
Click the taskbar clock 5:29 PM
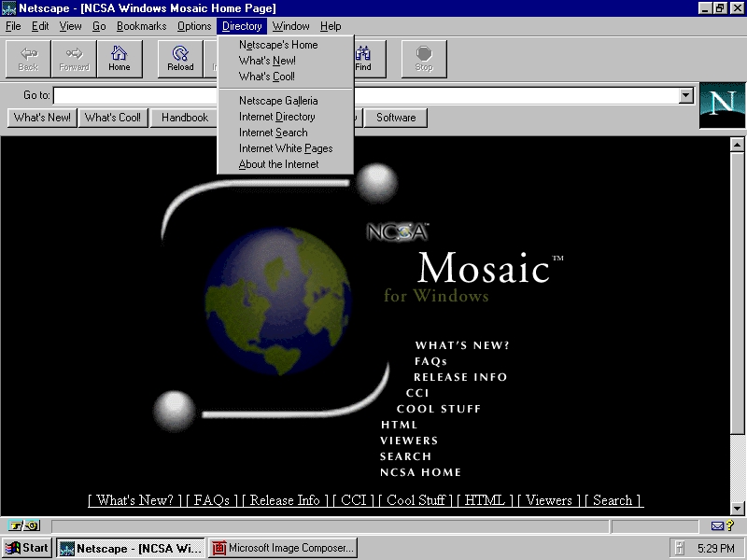click(x=715, y=549)
